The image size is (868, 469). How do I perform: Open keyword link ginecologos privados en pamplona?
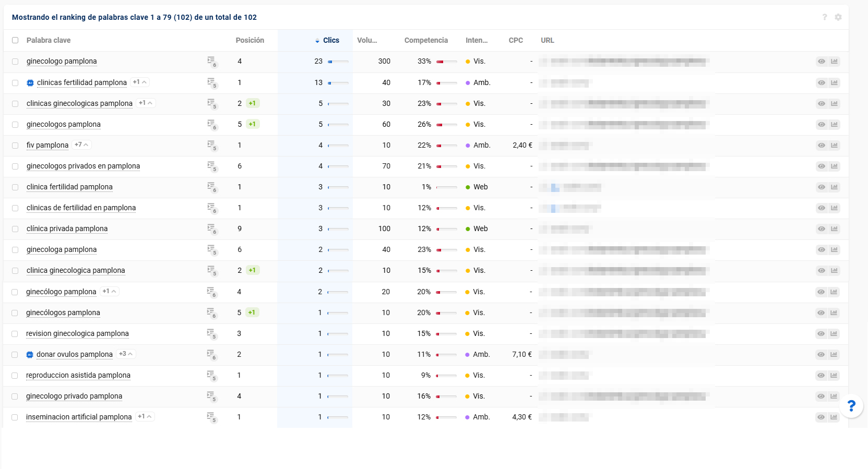point(83,166)
